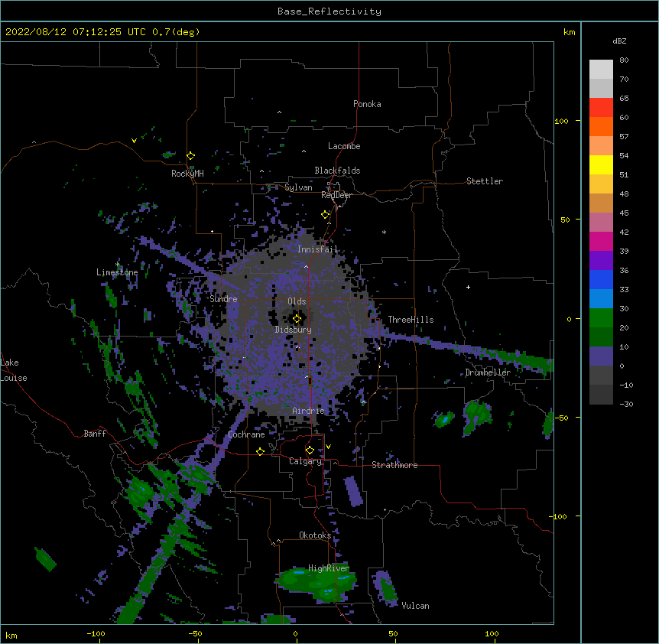Select the Lacombe city label

pos(344,146)
